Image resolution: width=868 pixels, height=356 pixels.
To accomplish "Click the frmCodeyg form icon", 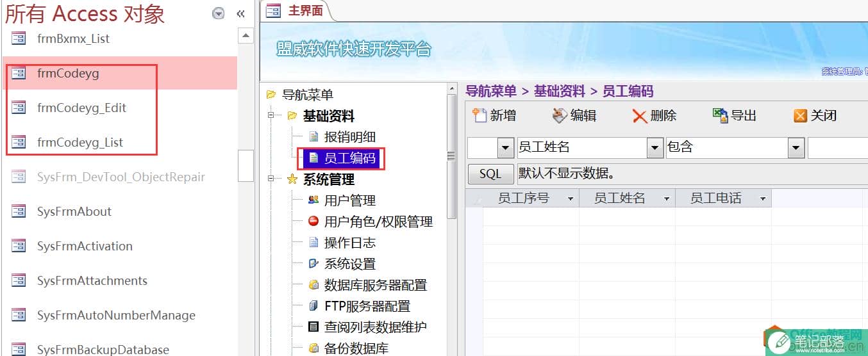I will (19, 73).
